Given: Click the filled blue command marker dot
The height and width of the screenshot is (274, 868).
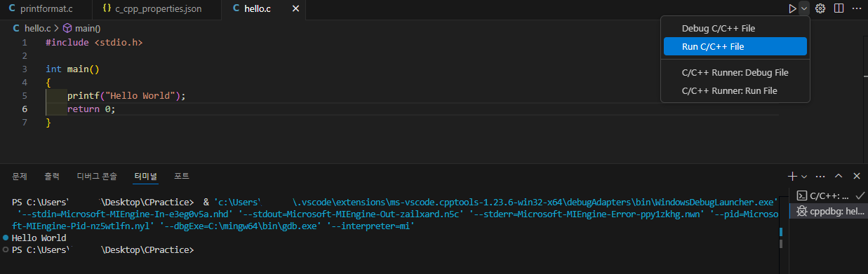Looking at the screenshot, I should (6, 238).
